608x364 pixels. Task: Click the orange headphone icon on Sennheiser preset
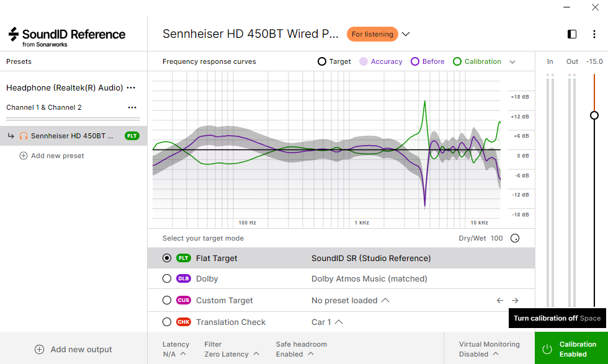coord(24,136)
